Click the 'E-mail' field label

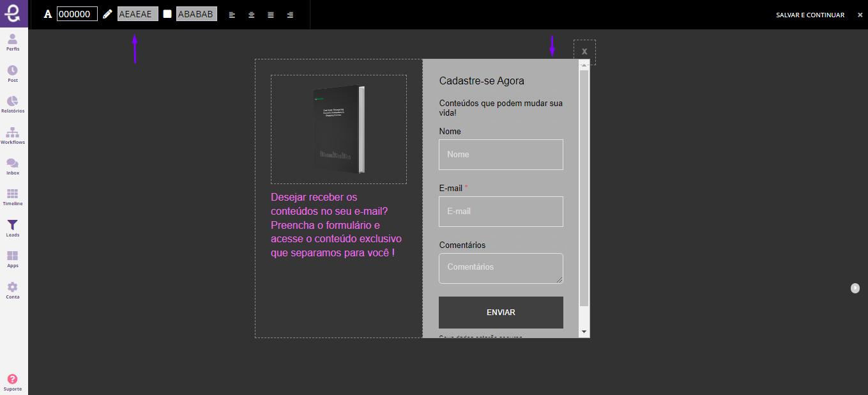coord(451,189)
